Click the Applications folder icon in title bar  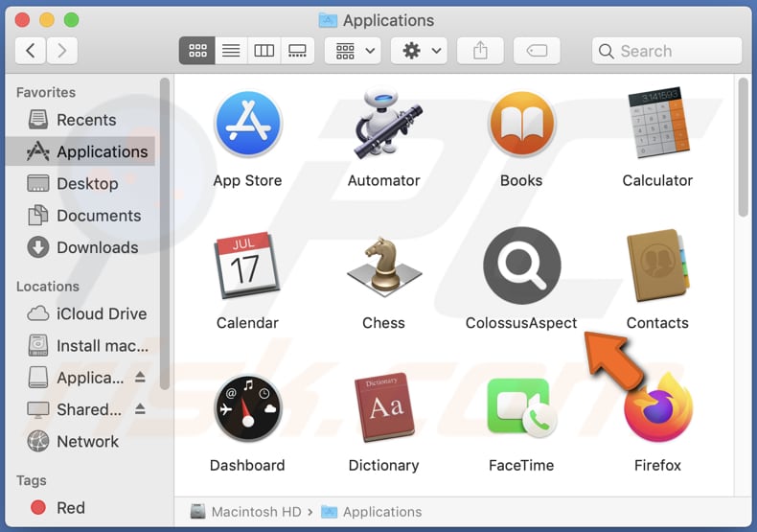tap(329, 20)
